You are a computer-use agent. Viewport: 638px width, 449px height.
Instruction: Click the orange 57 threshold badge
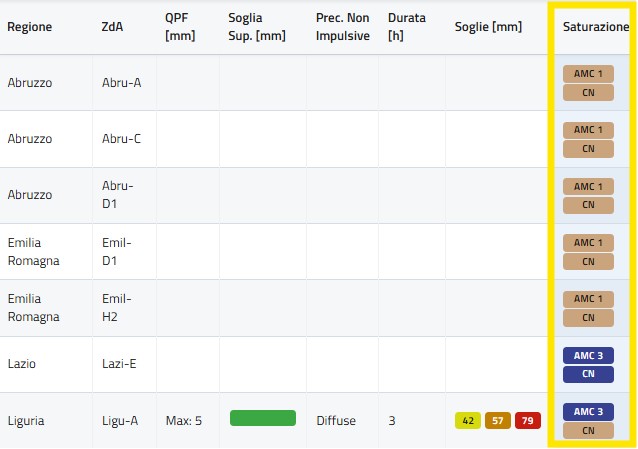pyautogui.click(x=498, y=421)
